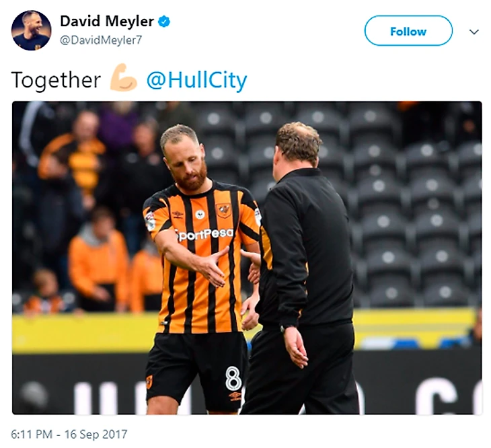Click the number 8 on the shorts
The width and height of the screenshot is (491, 448).
point(233,378)
